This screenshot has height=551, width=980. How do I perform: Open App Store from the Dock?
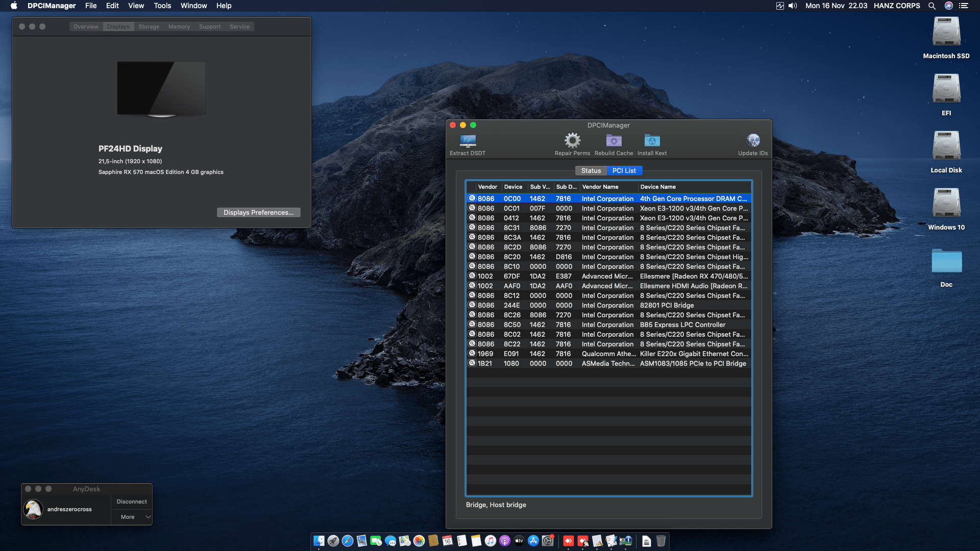coord(533,541)
